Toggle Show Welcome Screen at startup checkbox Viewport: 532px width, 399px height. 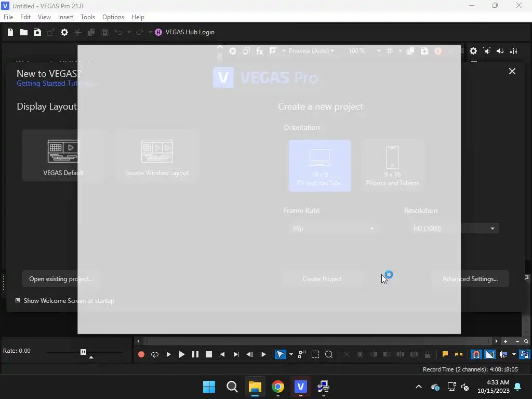[18, 301]
